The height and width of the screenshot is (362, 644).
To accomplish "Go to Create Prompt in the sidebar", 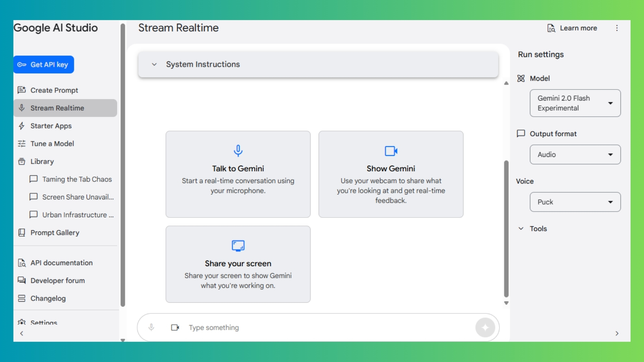I will coord(54,90).
